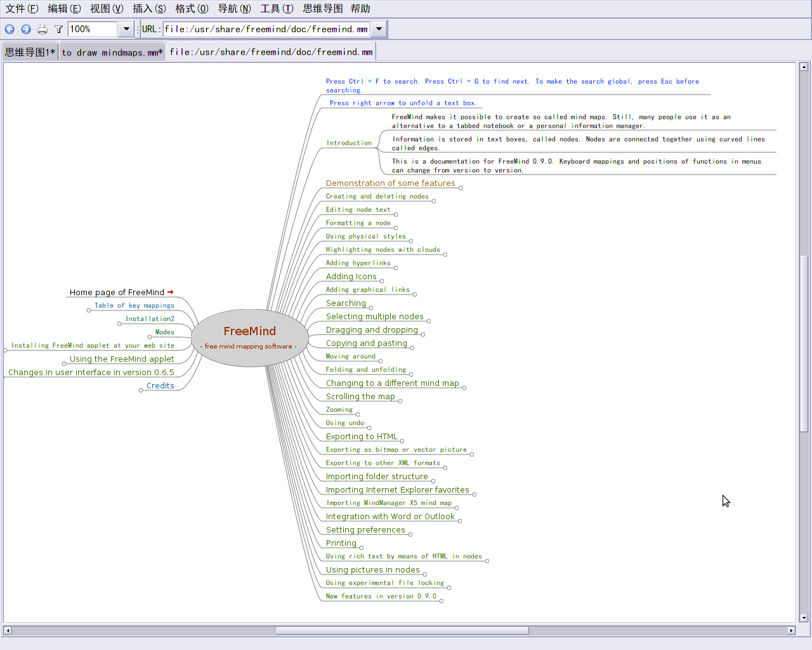Screen dimensions: 812x650
Task: Select the Introduction node
Action: (349, 143)
